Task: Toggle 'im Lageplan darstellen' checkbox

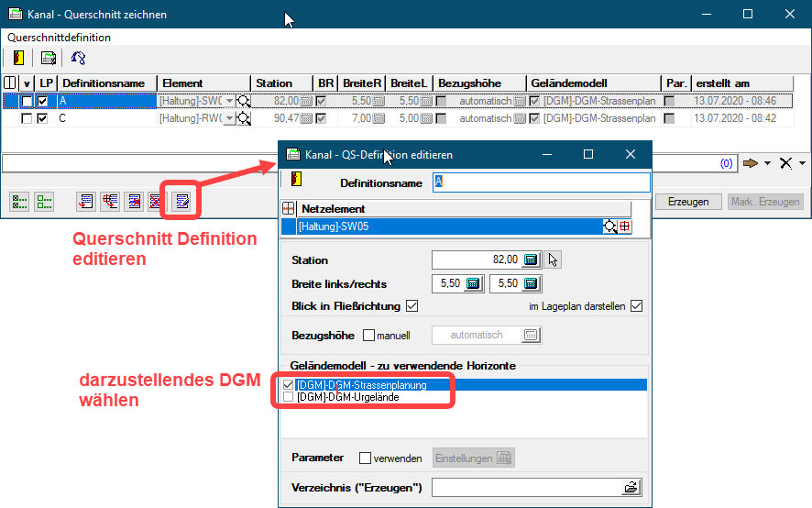Action: coord(637,305)
